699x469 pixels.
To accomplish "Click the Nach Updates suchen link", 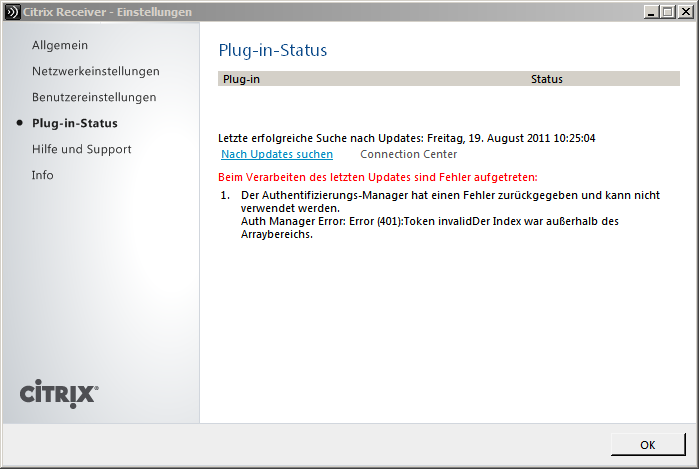I will [277, 154].
